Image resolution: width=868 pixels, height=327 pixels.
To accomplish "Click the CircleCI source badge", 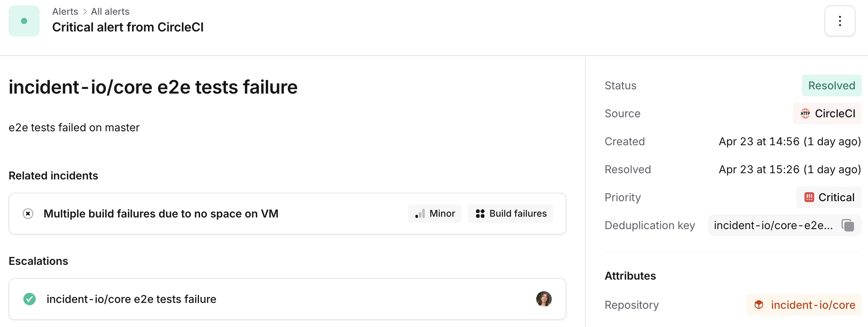I will point(827,113).
